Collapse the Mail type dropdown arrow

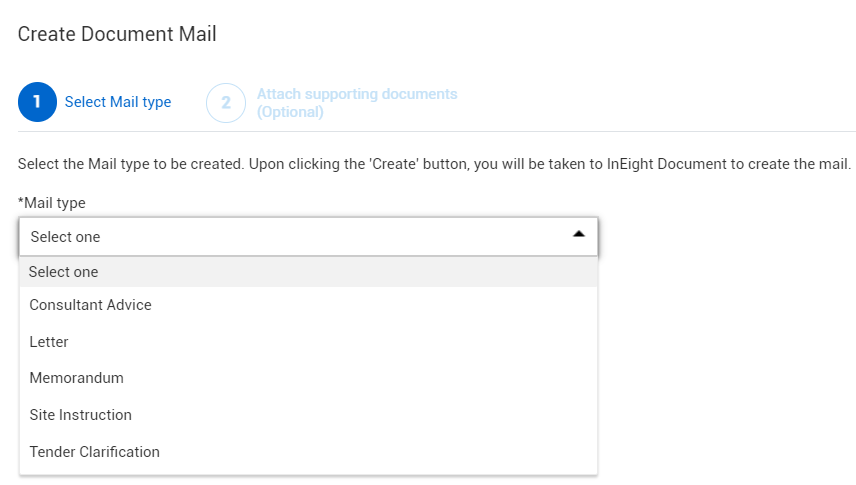tap(578, 234)
